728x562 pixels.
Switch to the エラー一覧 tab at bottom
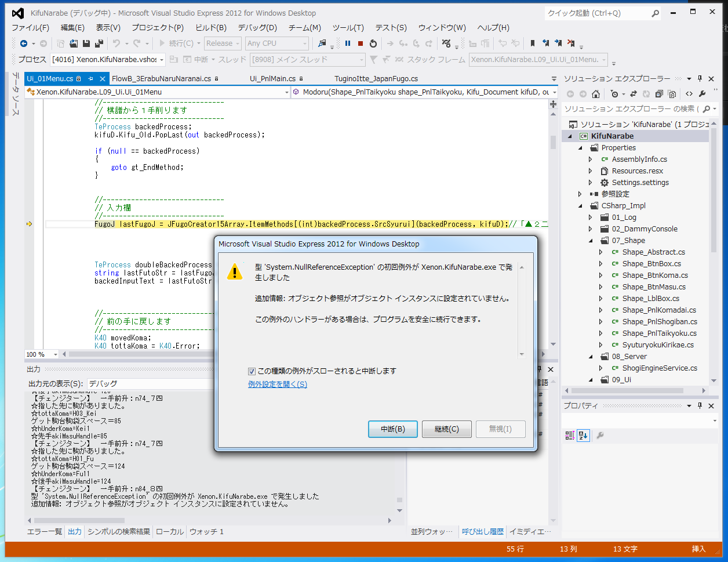coord(46,532)
